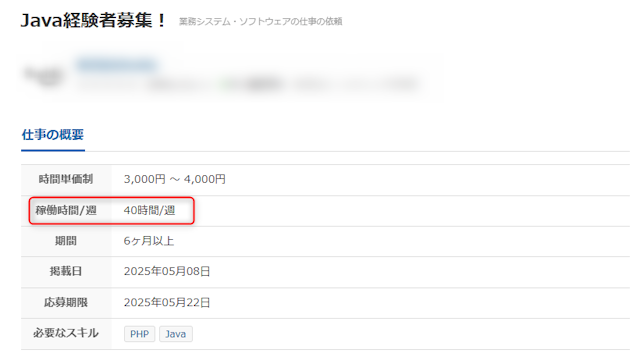The width and height of the screenshot is (640, 364).
Task: Click the Java skill tag
Action: pos(176,334)
